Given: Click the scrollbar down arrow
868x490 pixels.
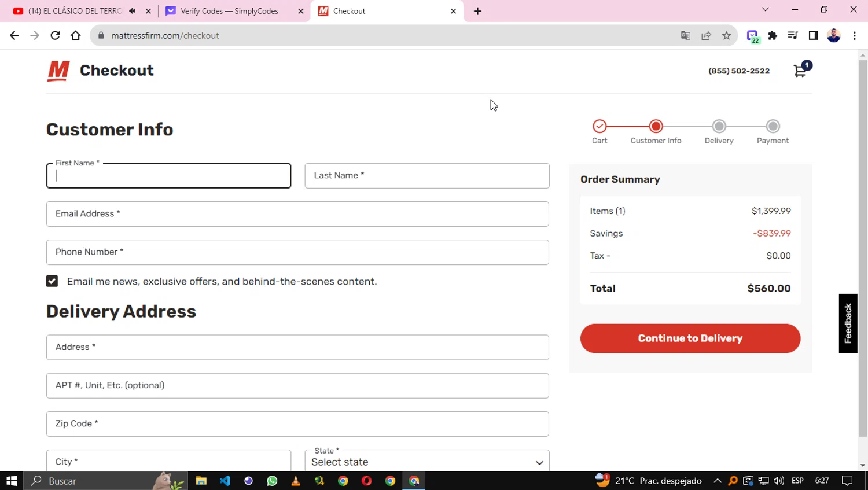Looking at the screenshot, I should coord(863,465).
